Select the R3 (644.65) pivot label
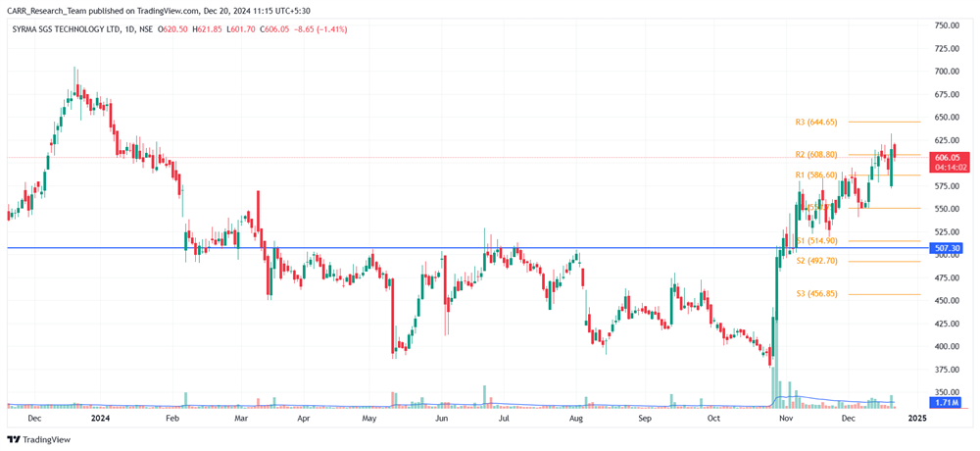 point(816,122)
